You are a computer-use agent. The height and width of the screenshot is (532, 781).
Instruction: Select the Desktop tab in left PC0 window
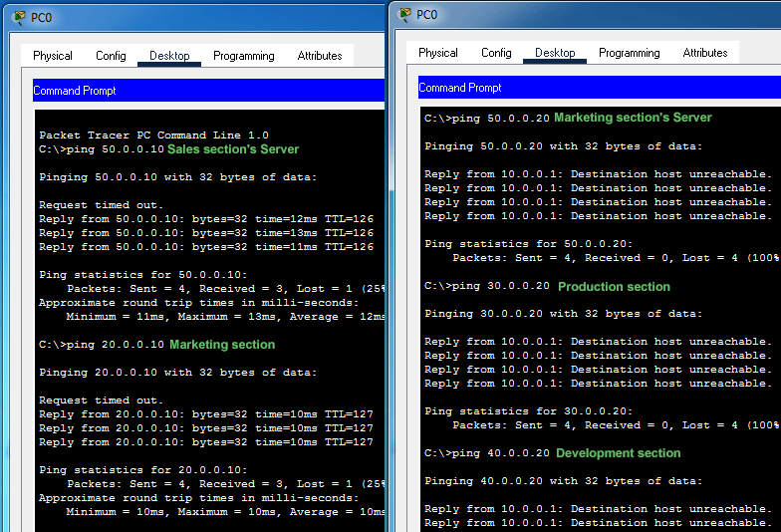coord(169,56)
